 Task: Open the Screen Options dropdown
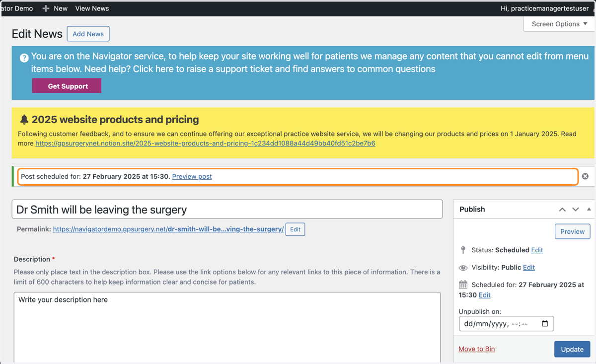point(559,24)
